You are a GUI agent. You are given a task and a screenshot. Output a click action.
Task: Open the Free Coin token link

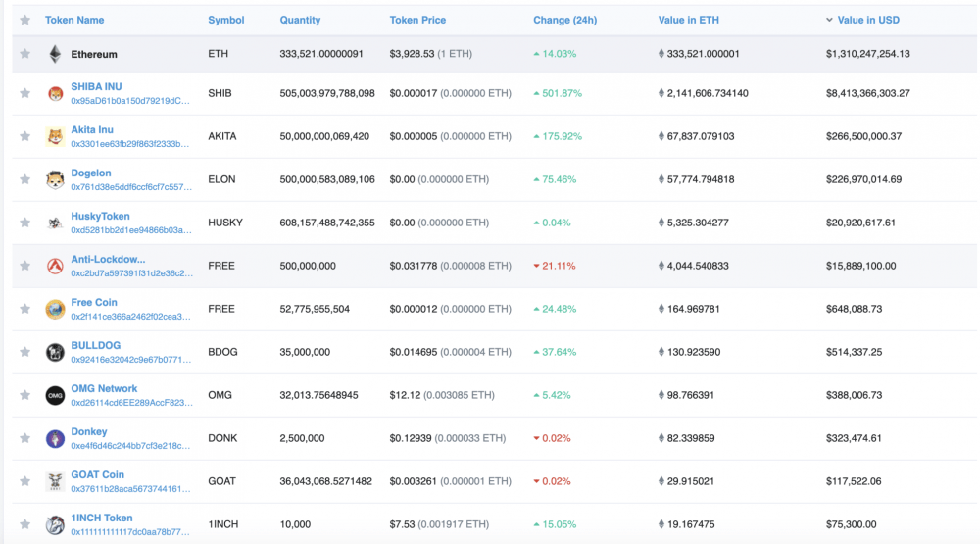(x=94, y=303)
